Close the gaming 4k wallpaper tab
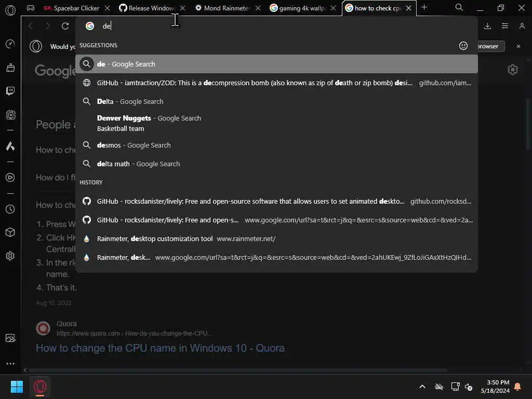Screen dimensions: 532x399 click(333, 8)
